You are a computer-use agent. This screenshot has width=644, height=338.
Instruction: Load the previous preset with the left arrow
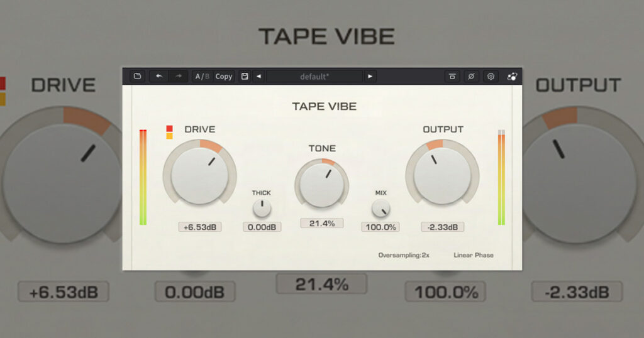click(x=258, y=76)
